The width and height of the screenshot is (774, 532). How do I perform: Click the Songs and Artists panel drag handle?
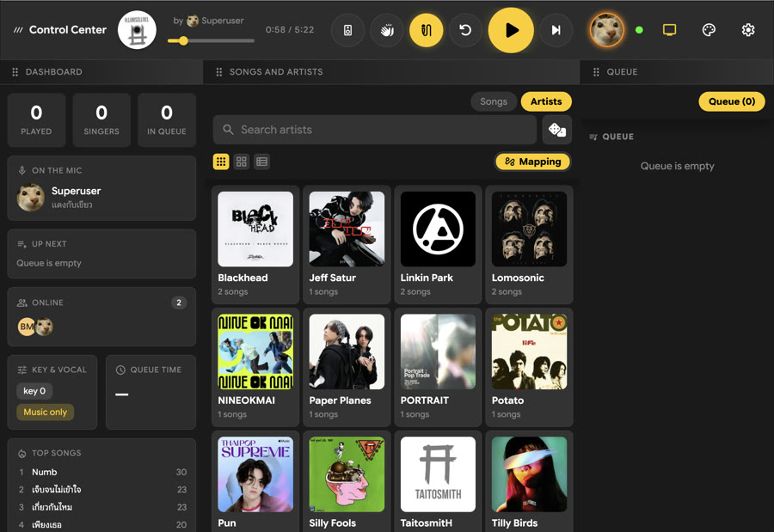point(219,72)
